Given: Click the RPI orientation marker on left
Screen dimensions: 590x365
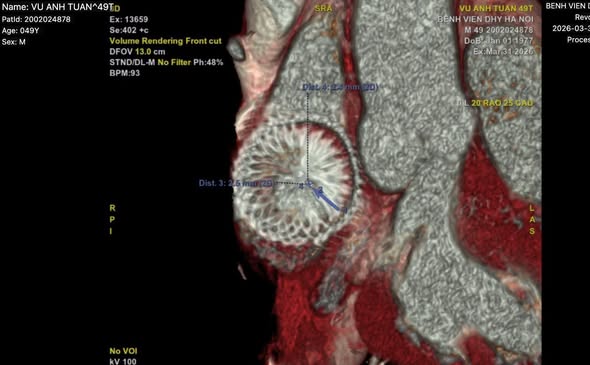Looking at the screenshot, I should coord(112,219).
